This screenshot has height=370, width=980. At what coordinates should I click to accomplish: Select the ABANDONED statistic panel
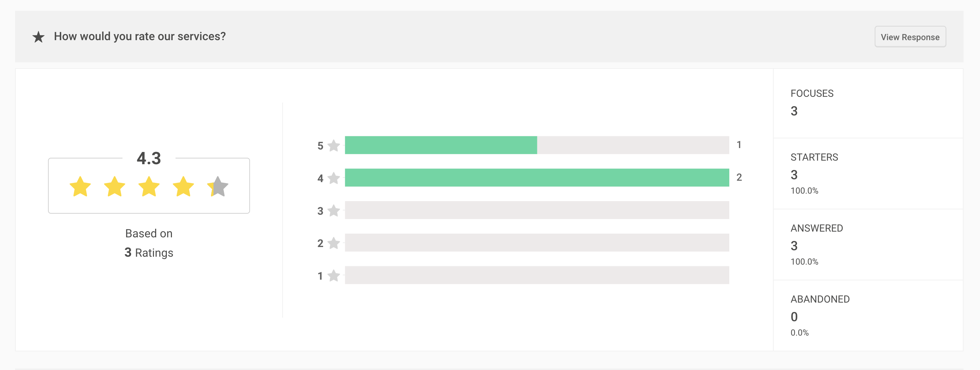tap(868, 316)
